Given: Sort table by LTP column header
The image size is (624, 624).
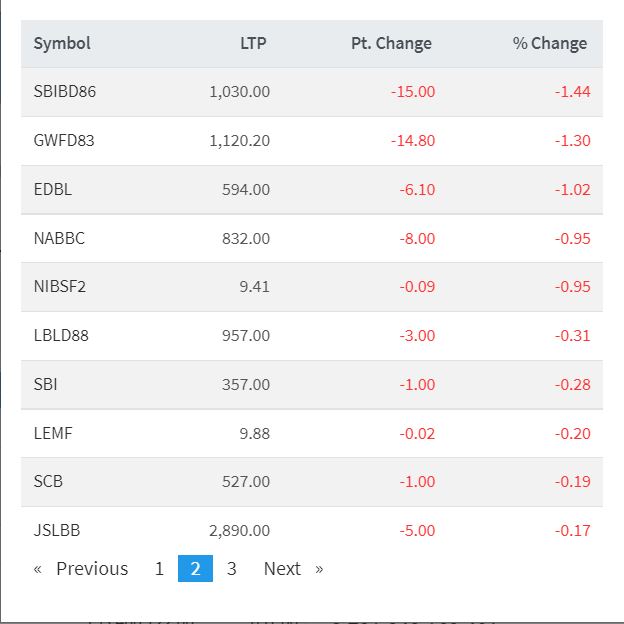Looking at the screenshot, I should click(x=253, y=43).
